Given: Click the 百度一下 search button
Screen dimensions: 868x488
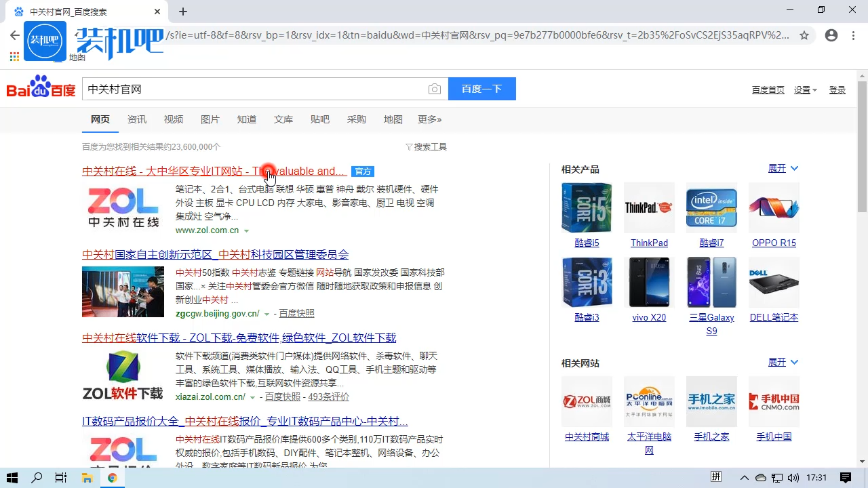Looking at the screenshot, I should (481, 89).
